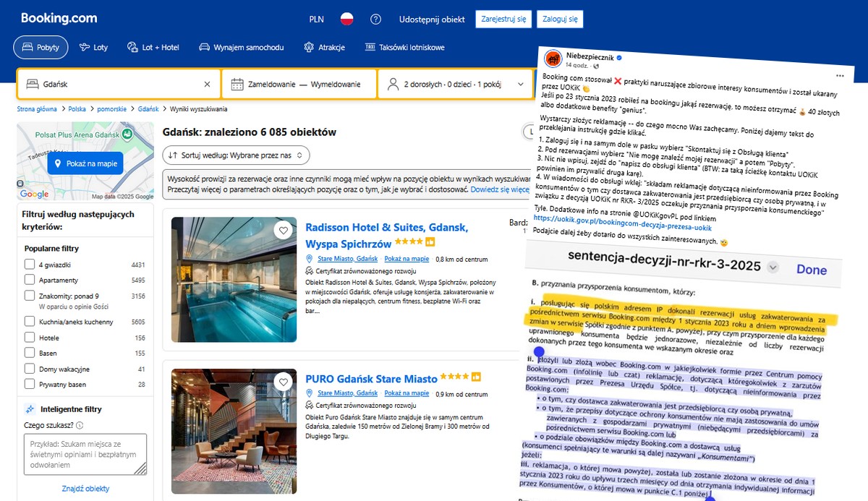Open the help question mark icon

[375, 20]
